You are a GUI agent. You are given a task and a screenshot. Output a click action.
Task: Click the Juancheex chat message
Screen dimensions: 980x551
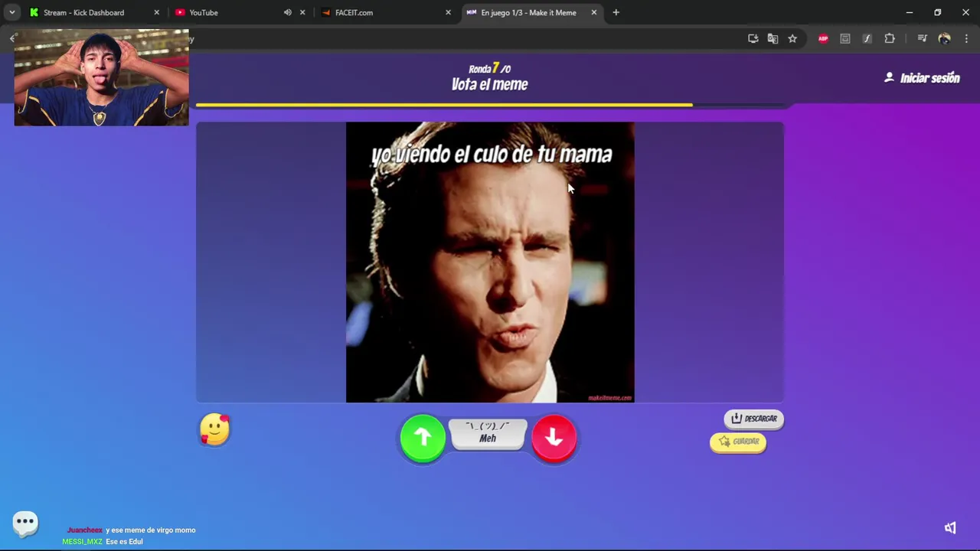131,530
